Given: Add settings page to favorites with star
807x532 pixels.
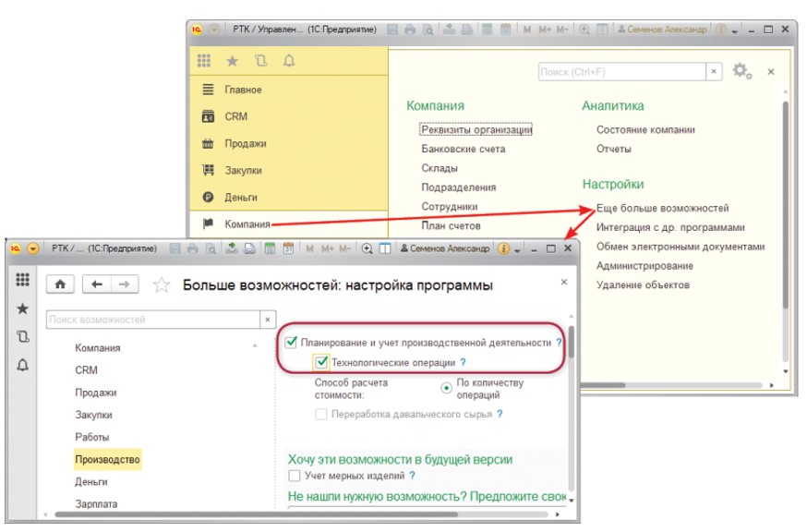Looking at the screenshot, I should [162, 284].
